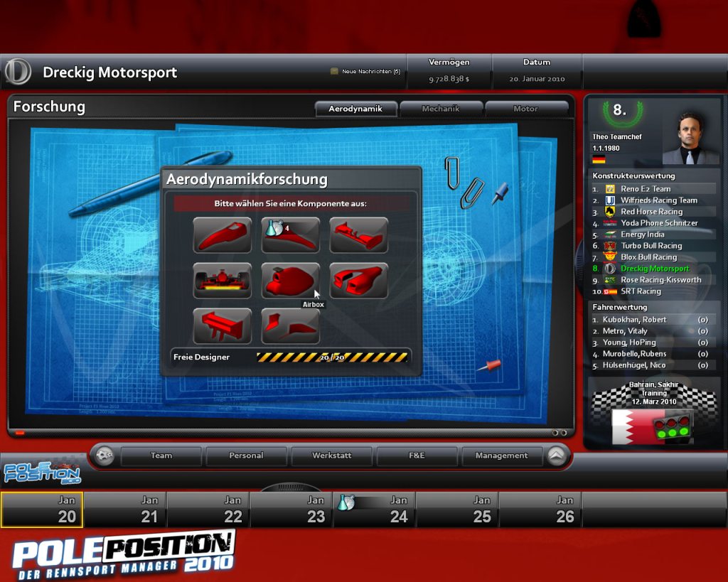Select the sidepods component icon
Viewport: 728px width, 582px height.
tap(358, 279)
